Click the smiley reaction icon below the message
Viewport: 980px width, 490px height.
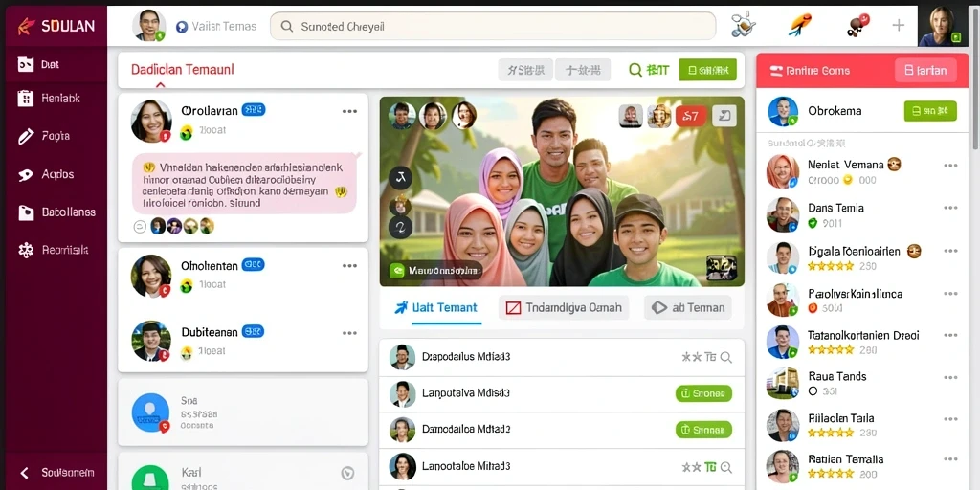[140, 226]
